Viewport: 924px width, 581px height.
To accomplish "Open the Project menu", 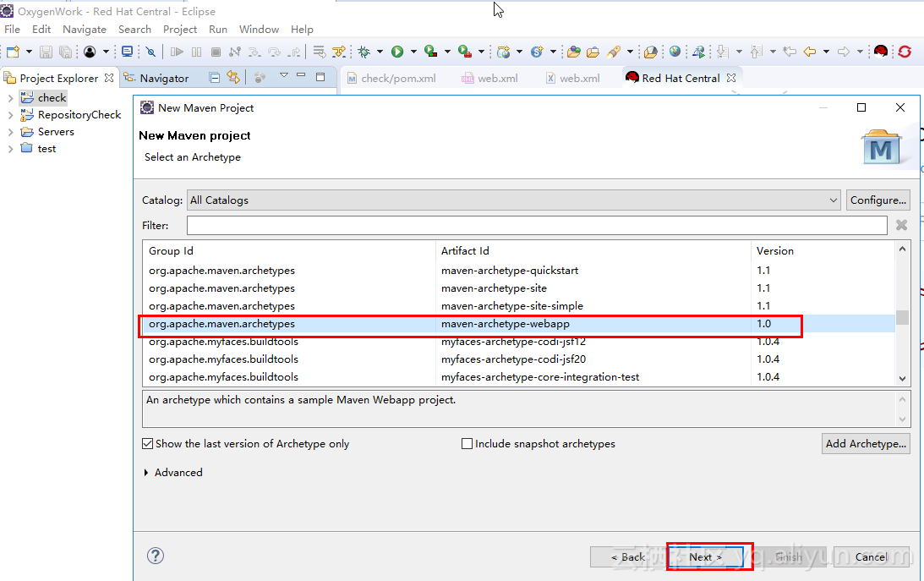I will point(180,30).
